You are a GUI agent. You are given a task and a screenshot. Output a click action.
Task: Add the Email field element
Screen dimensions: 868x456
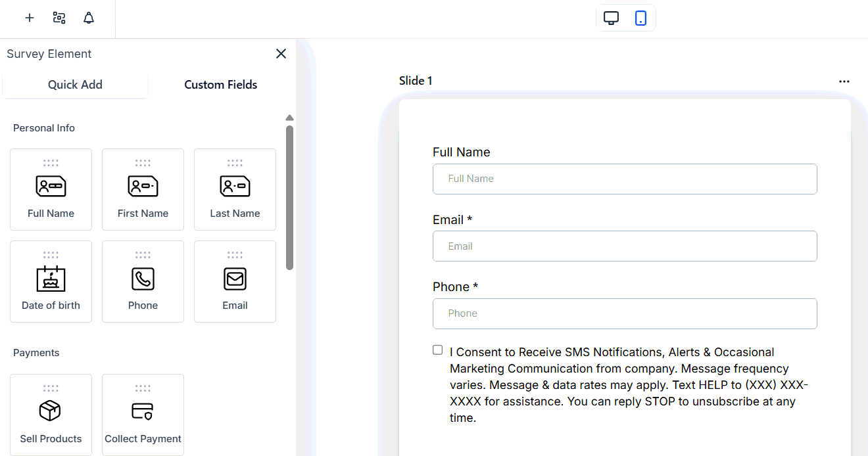click(235, 281)
